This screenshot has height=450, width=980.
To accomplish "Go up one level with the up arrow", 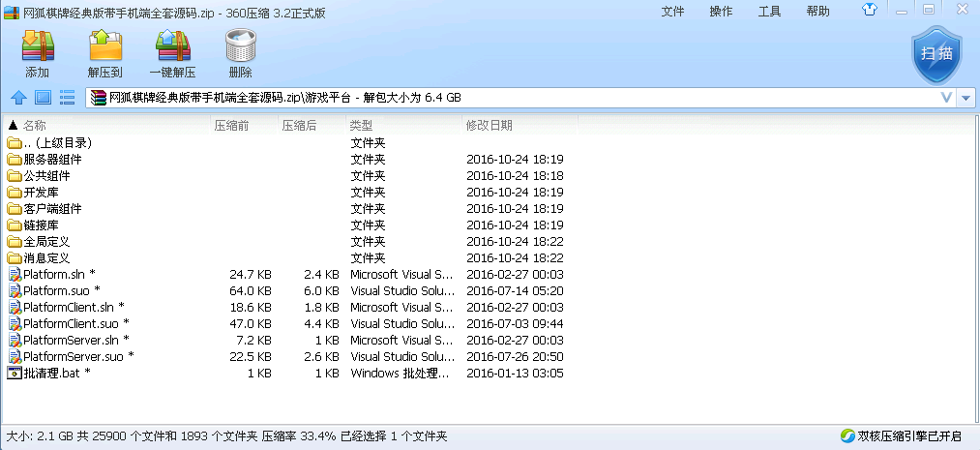I will click(x=17, y=97).
